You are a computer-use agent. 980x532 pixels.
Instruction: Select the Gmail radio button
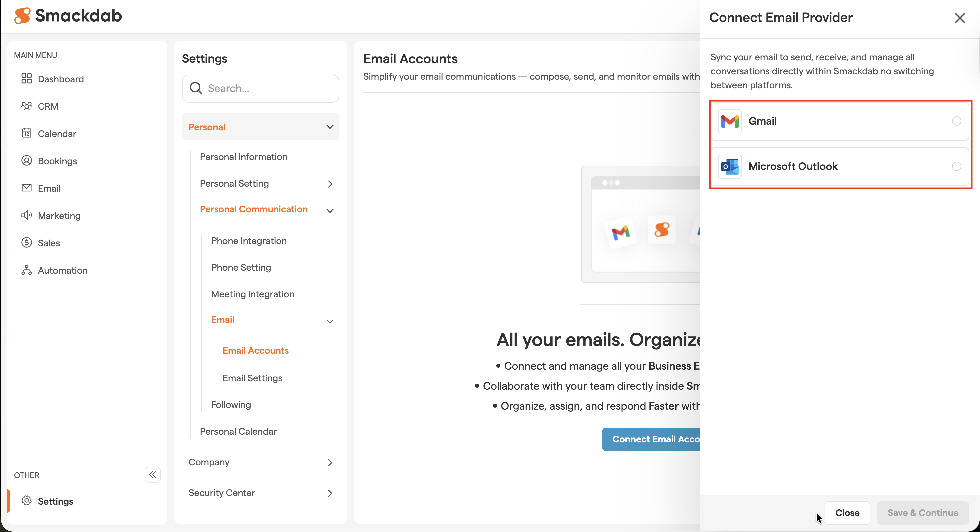956,121
